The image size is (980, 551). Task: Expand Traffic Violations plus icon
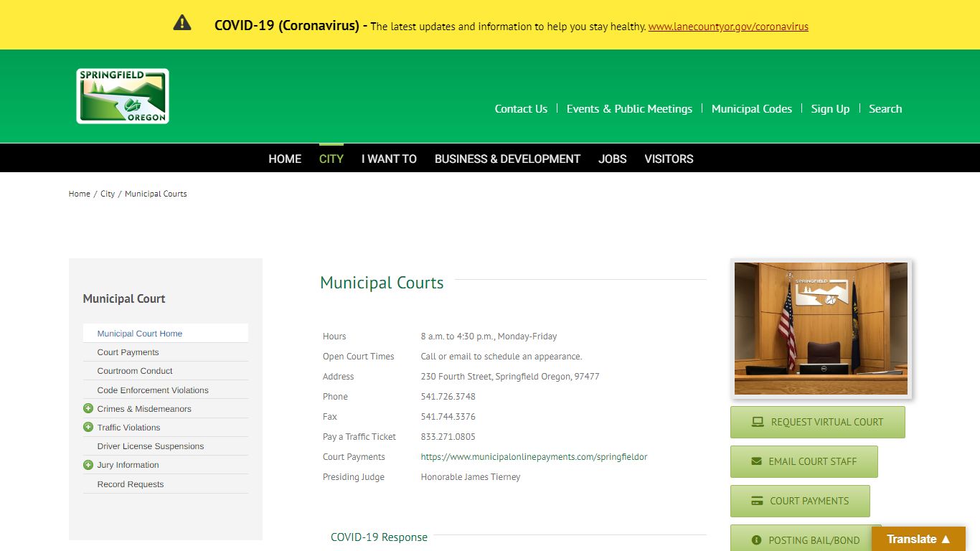pos(88,427)
